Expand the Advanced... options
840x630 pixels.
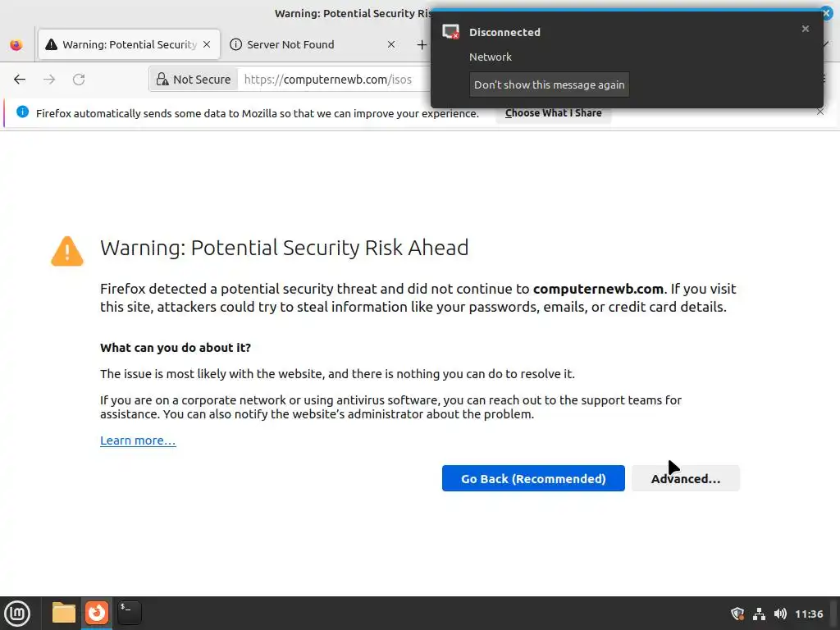(x=685, y=478)
